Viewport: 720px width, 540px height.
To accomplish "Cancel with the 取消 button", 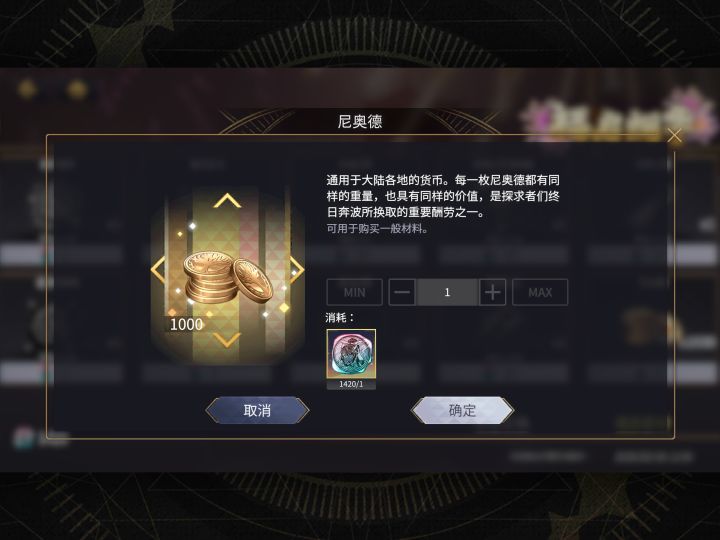I will (x=257, y=410).
